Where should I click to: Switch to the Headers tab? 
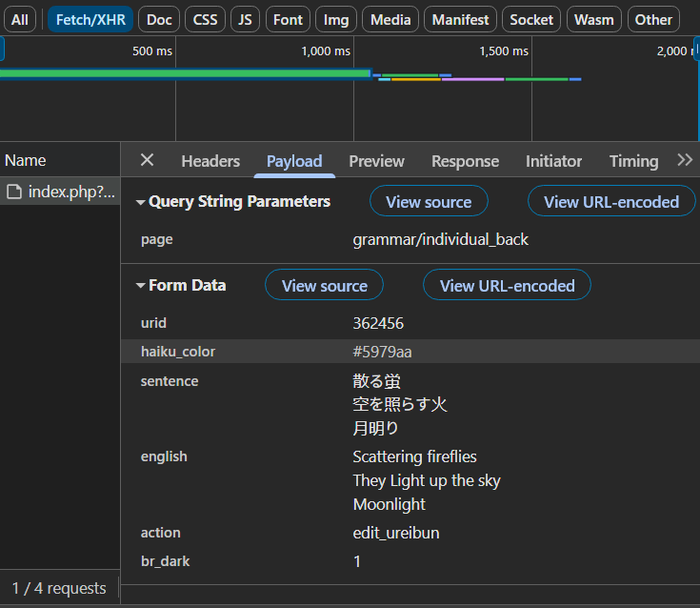(210, 161)
